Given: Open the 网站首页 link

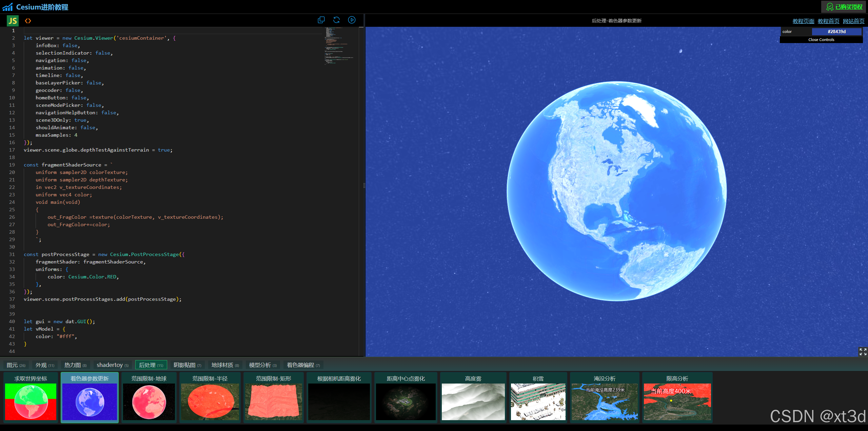Looking at the screenshot, I should point(853,21).
